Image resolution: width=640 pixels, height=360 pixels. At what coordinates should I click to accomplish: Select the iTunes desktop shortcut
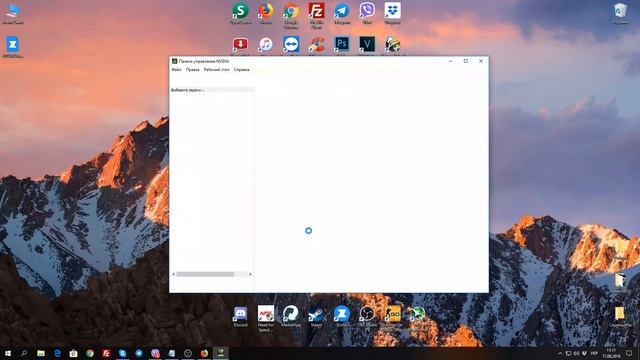coord(266,44)
